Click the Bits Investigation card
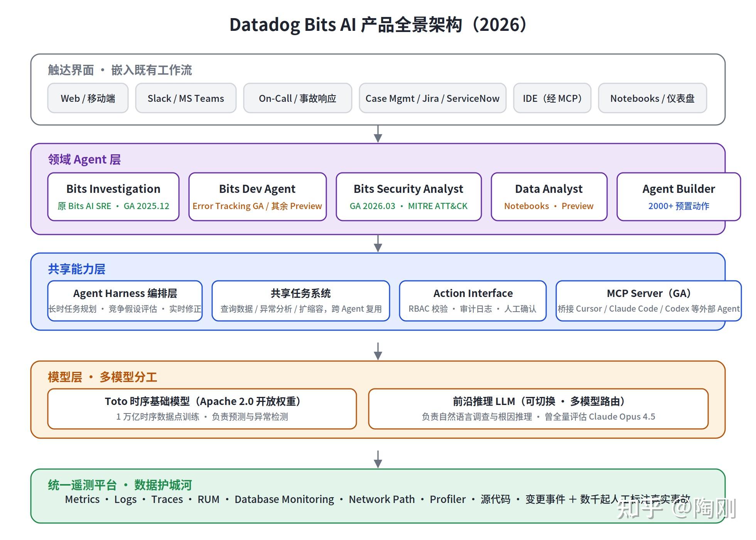 pos(113,197)
